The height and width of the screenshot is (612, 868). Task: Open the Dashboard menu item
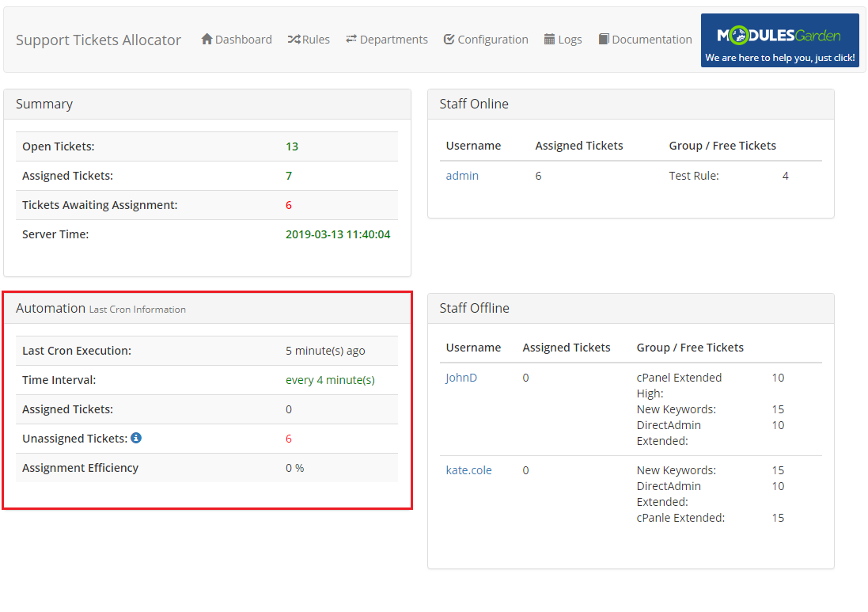(x=237, y=40)
